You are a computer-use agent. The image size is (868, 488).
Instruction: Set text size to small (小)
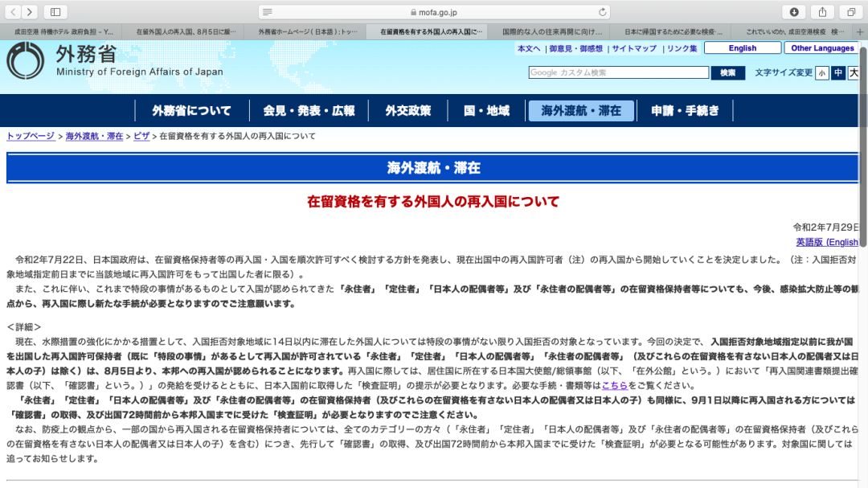(x=822, y=73)
